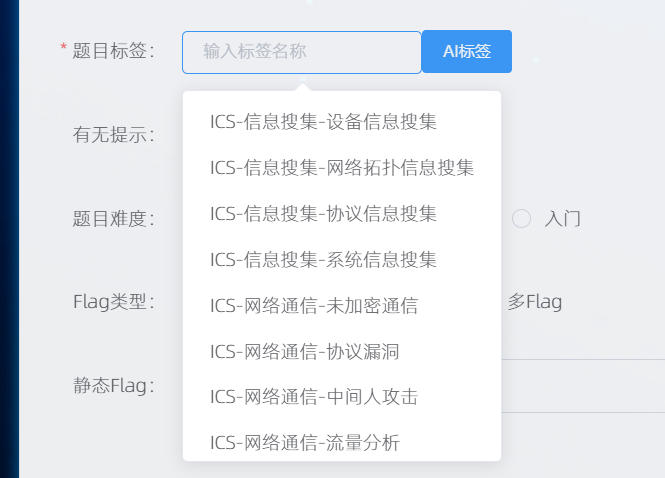
Task: Click the 题目标签 form label
Action: [113, 52]
